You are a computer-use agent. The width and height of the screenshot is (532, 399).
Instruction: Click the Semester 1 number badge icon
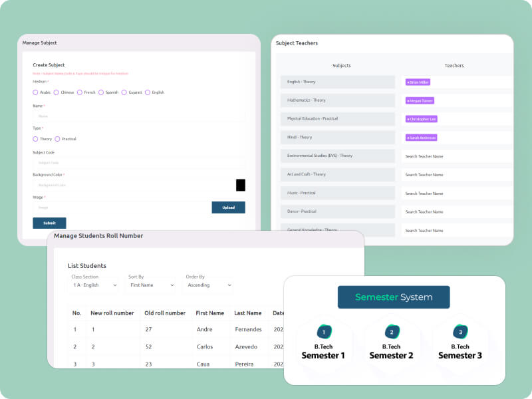(x=324, y=332)
